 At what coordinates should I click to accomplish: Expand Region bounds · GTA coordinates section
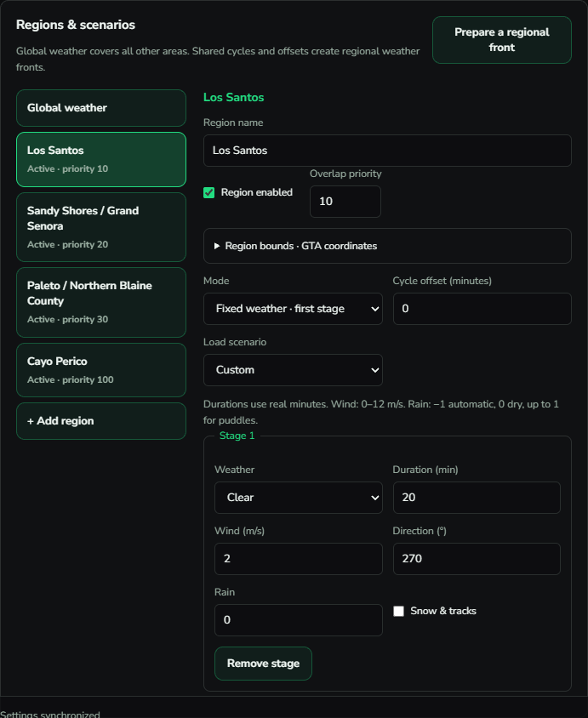tap(387, 246)
